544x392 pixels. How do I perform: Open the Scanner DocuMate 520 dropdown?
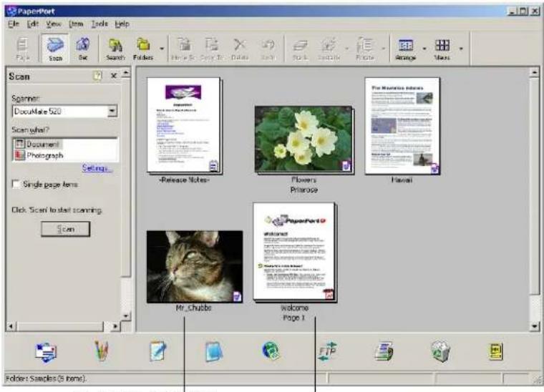(x=112, y=112)
